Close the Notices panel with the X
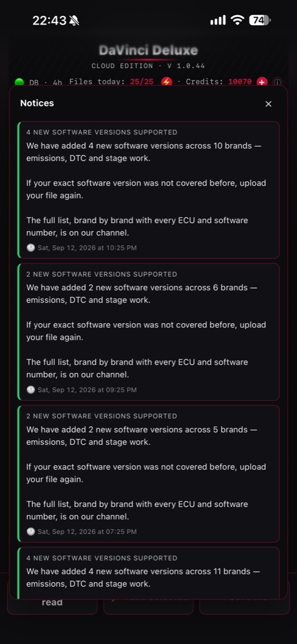This screenshot has width=297, height=644. pos(268,104)
